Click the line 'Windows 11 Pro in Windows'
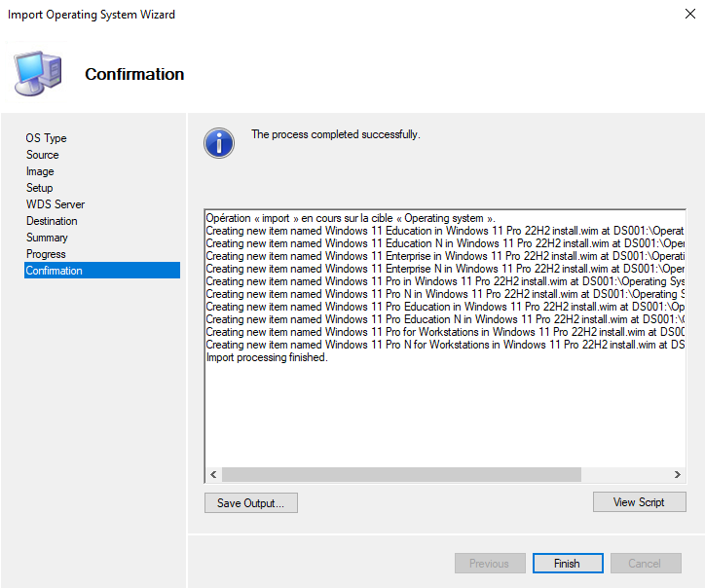The height and width of the screenshot is (588, 705). [x=445, y=281]
